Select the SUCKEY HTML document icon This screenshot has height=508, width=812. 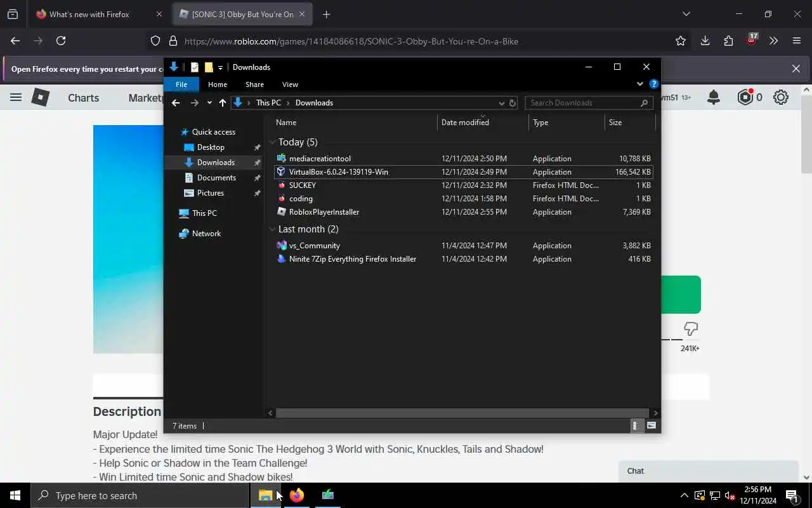(x=281, y=185)
